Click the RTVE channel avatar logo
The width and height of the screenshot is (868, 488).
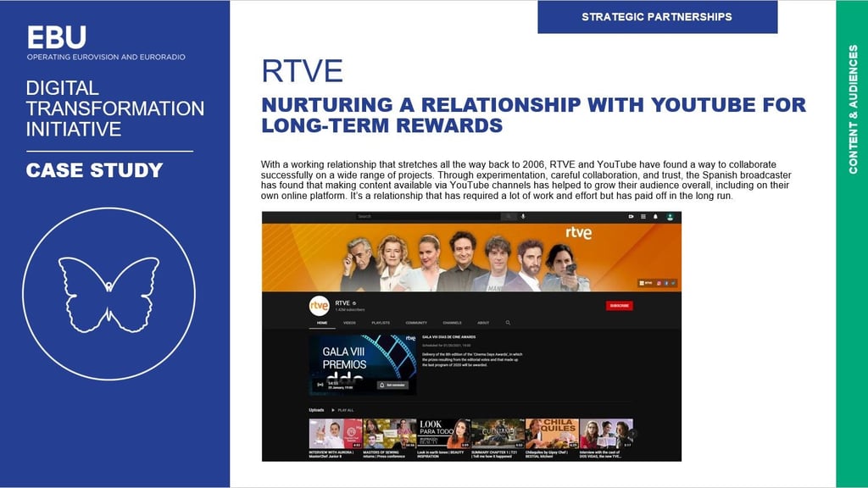click(319, 305)
